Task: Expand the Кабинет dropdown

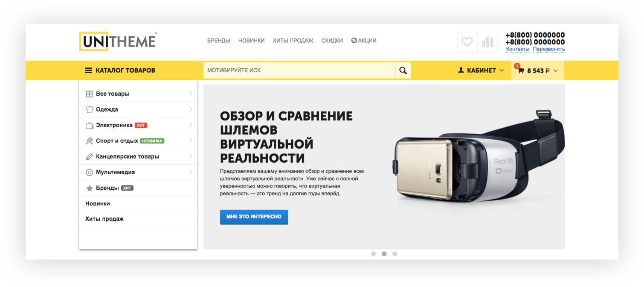Action: pyautogui.click(x=481, y=70)
